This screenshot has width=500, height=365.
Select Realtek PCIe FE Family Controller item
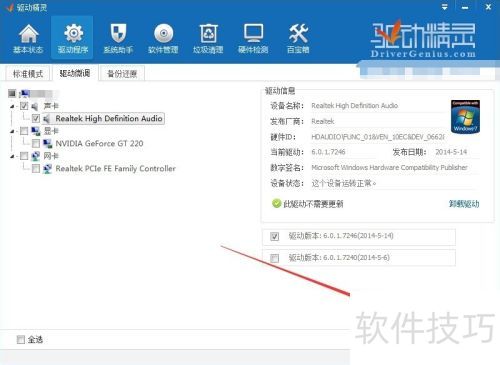(x=115, y=169)
